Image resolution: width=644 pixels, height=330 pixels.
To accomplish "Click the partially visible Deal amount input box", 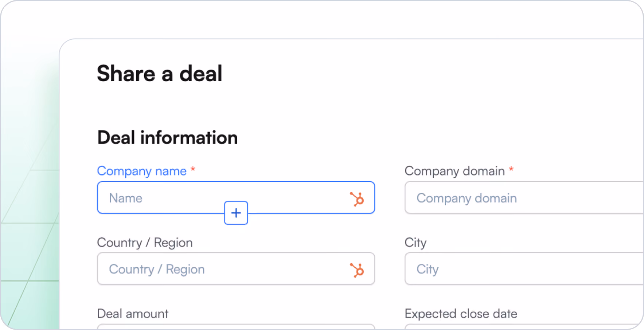I will tap(236, 327).
